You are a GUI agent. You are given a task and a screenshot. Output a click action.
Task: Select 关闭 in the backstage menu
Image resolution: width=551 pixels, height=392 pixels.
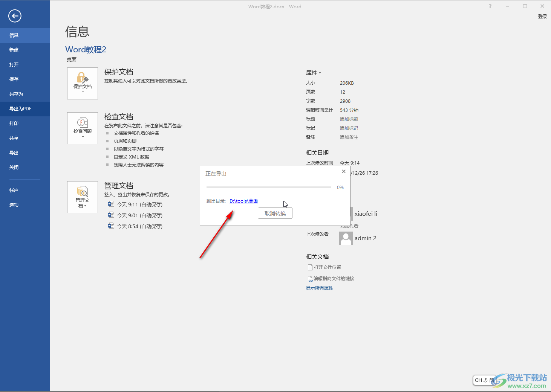tap(25, 168)
